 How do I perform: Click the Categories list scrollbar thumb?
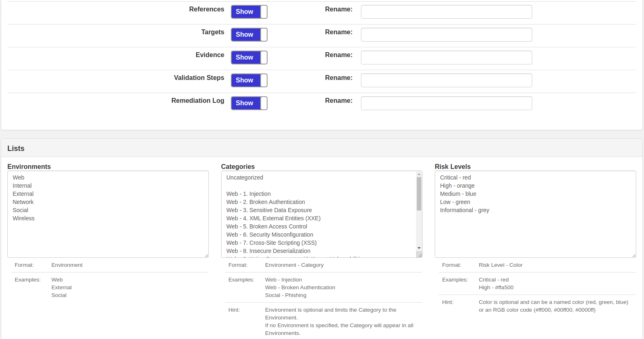click(x=419, y=194)
